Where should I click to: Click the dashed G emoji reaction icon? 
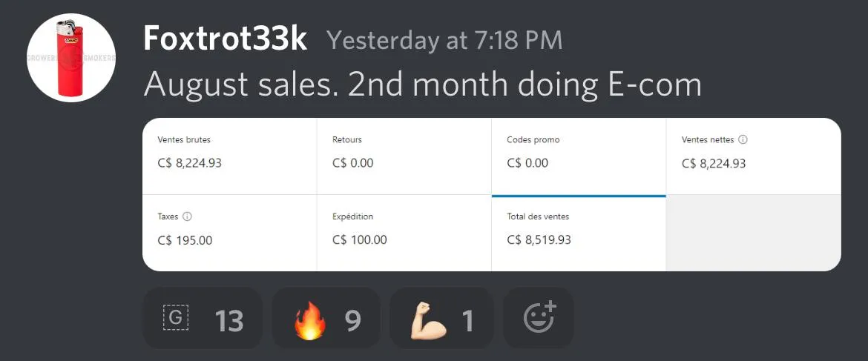tap(176, 319)
